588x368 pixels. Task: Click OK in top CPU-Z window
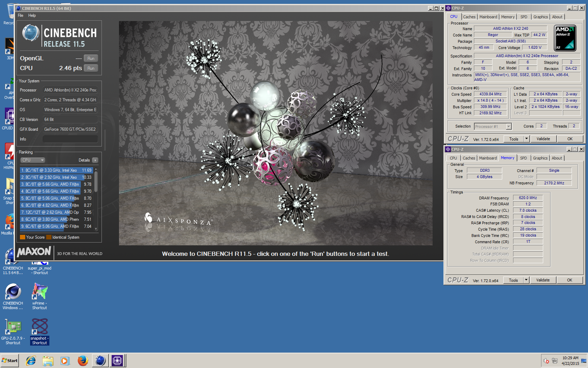coord(570,139)
